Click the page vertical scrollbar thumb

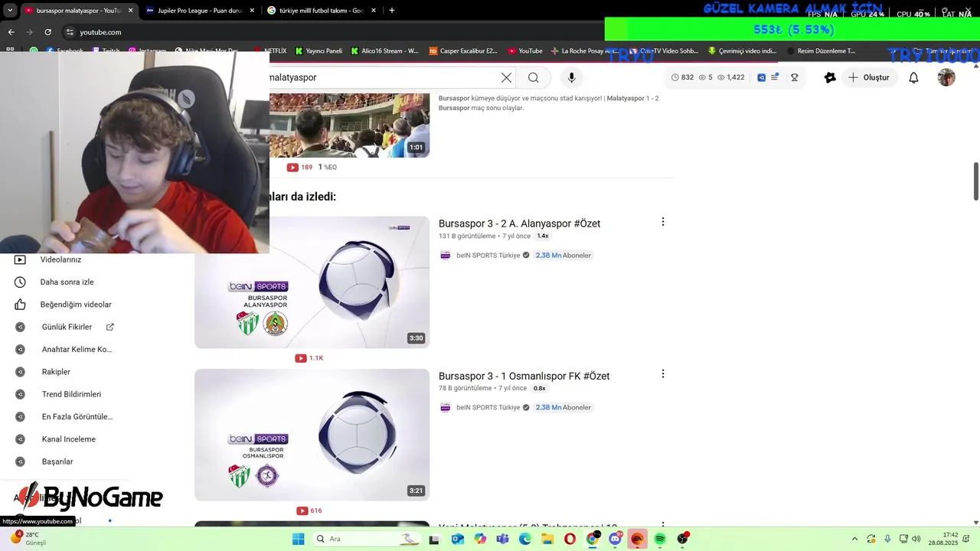[x=976, y=181]
